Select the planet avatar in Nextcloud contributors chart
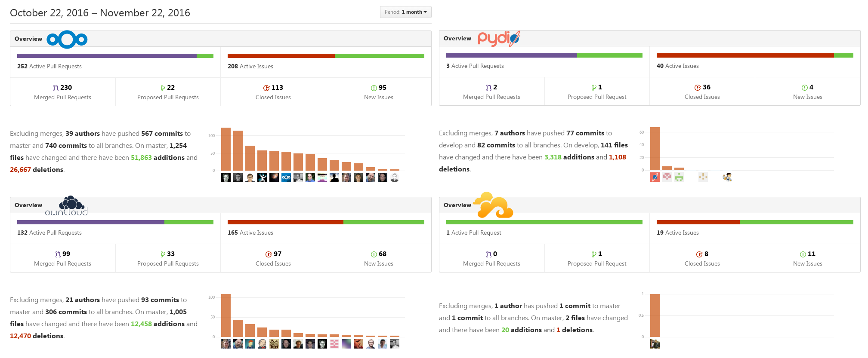The image size is (868, 358). (x=274, y=177)
